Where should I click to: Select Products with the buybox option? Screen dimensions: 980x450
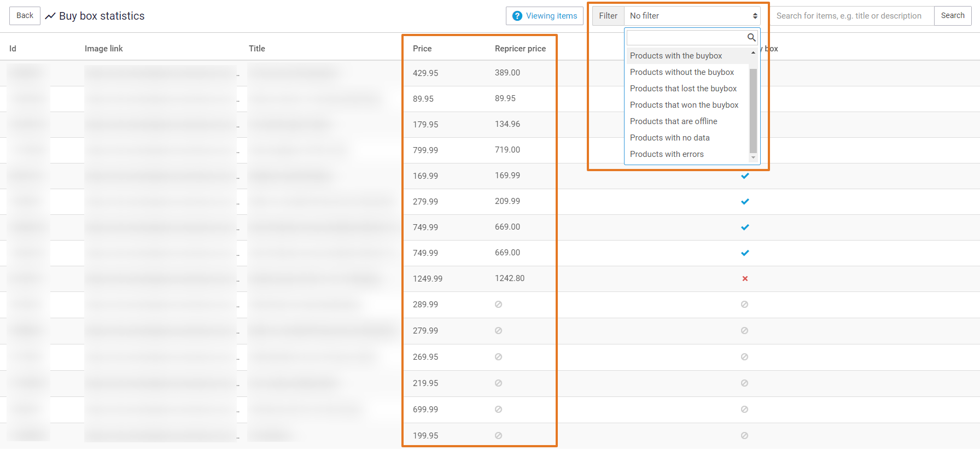(x=676, y=56)
